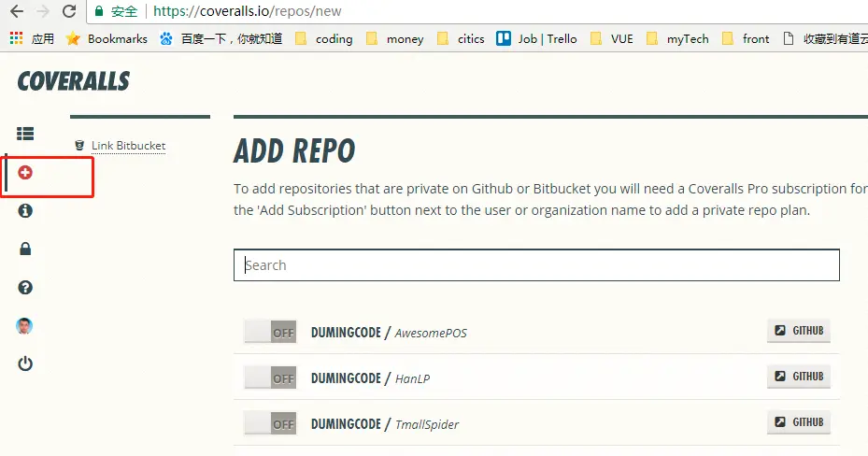
Task: Open the Bookmarks star bookmark
Action: click(107, 38)
